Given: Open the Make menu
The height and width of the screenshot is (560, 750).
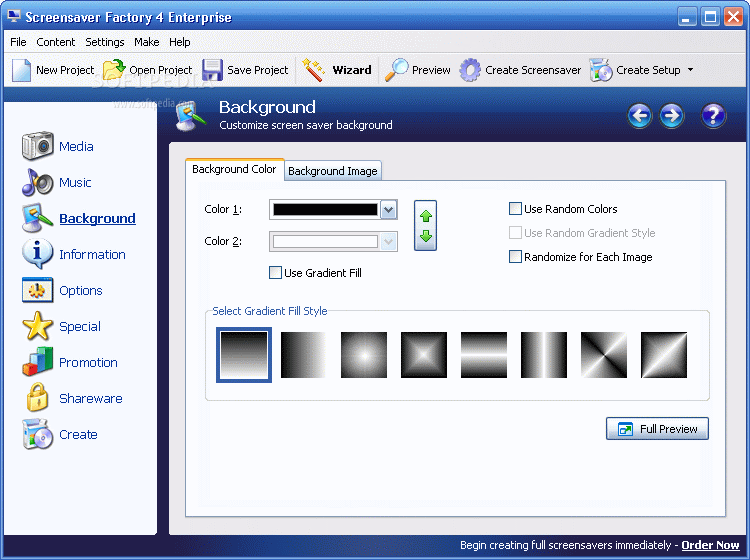Looking at the screenshot, I should coord(146,42).
